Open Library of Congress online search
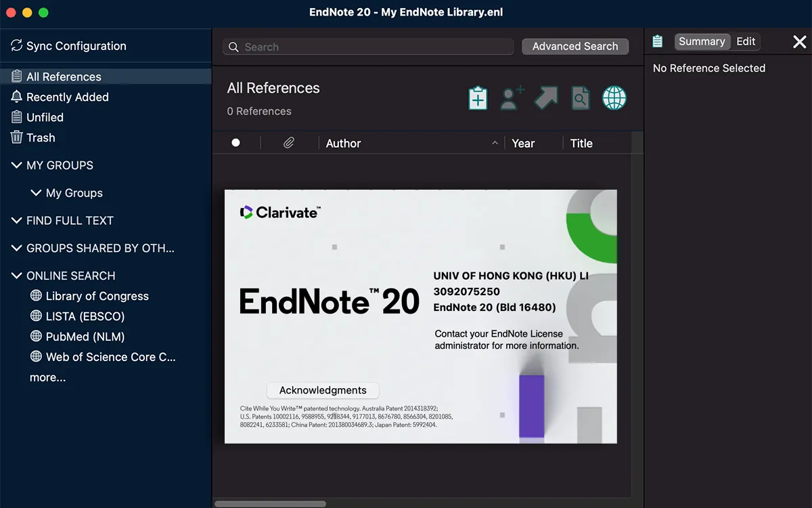 [97, 296]
